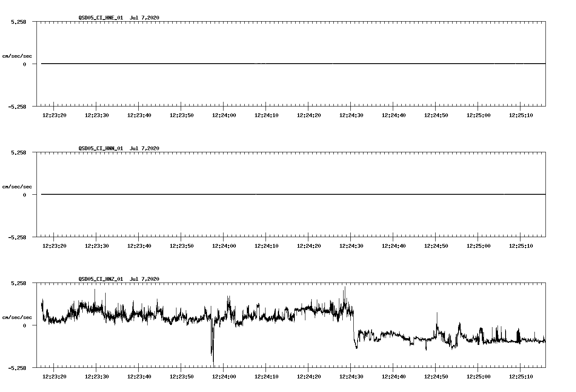Select the -5.258 lower limit on HNE plot

click(x=17, y=107)
